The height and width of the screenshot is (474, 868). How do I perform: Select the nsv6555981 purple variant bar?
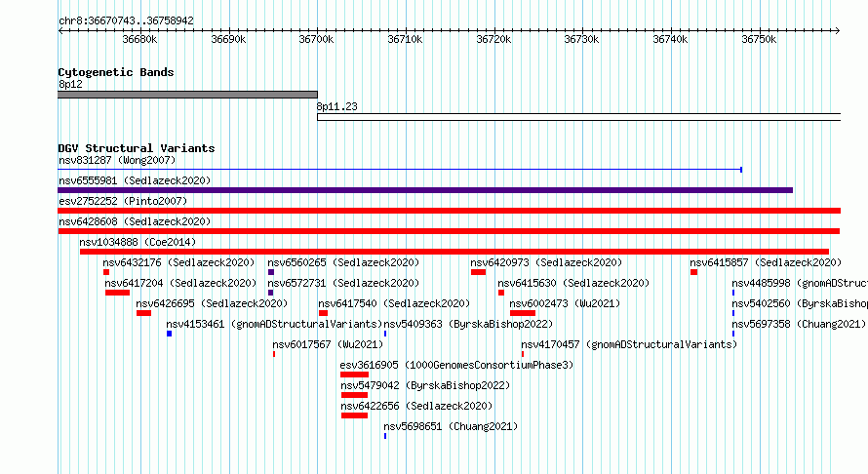425,190
